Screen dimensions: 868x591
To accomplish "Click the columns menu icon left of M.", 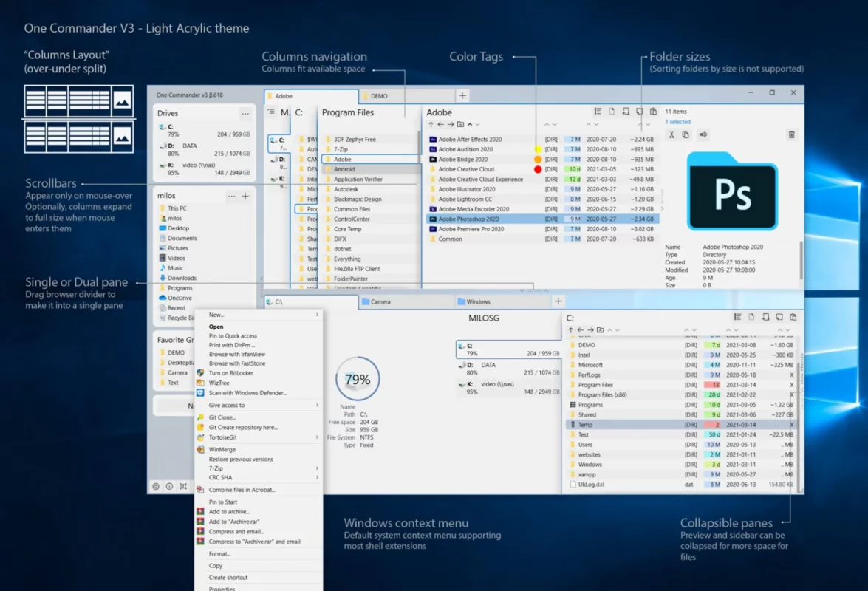I will click(271, 112).
